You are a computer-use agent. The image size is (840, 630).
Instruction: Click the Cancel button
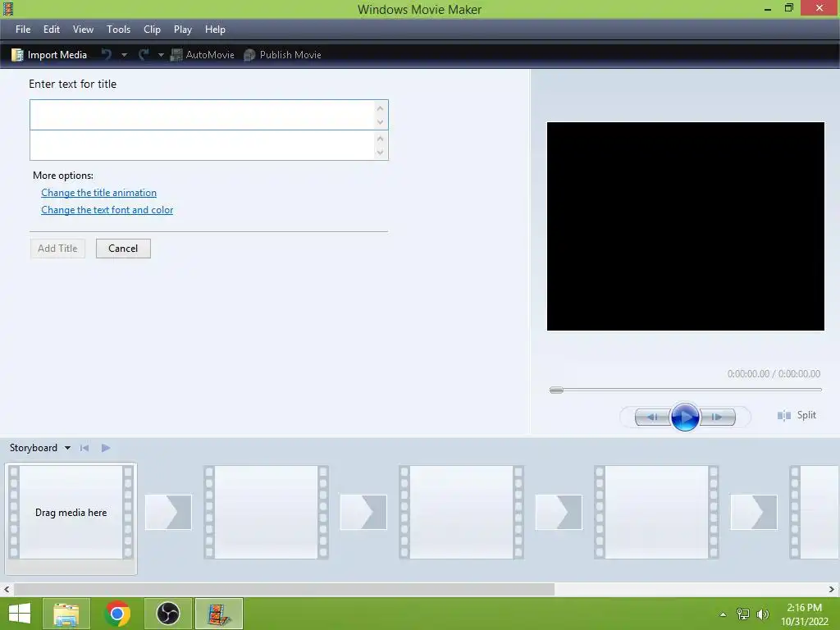123,249
